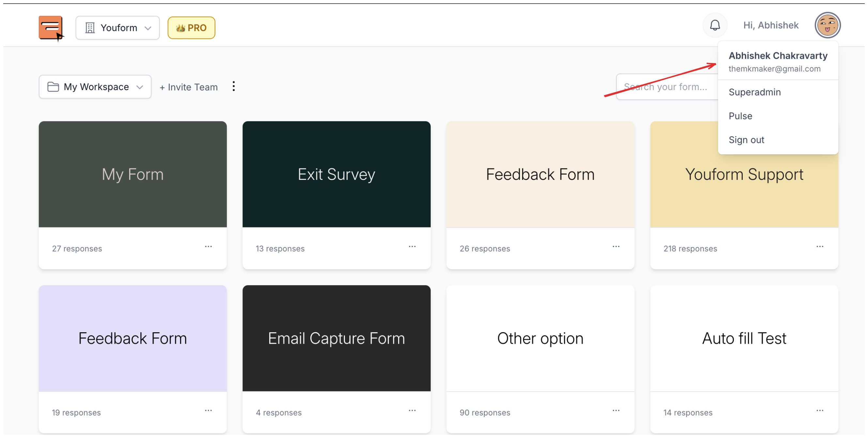Open options menu for Exit Survey card
The image size is (868, 438).
(412, 247)
